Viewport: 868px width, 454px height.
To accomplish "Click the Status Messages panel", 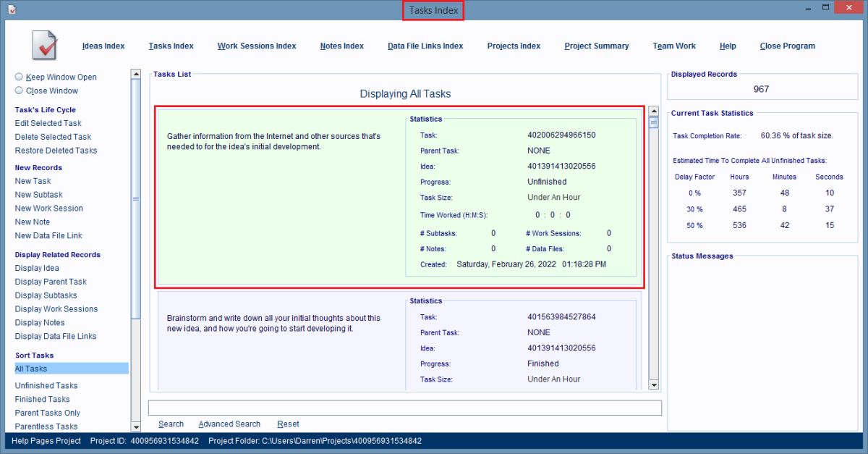I will tap(762, 342).
